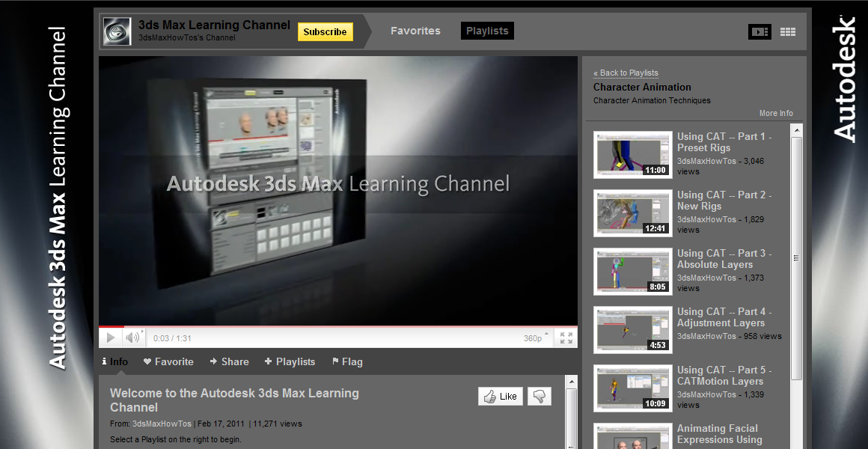Click title Part 5 CATMotion Layers
868x449 pixels.
coord(724,376)
